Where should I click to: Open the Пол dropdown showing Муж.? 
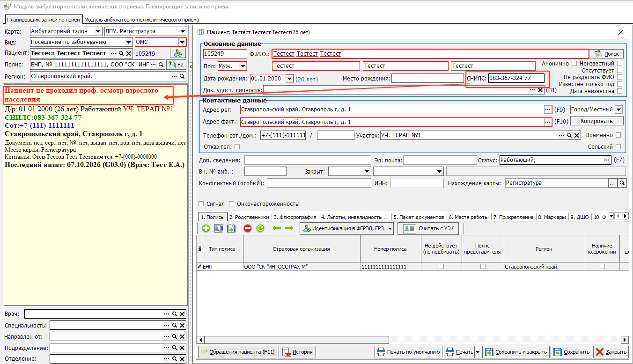[x=243, y=66]
